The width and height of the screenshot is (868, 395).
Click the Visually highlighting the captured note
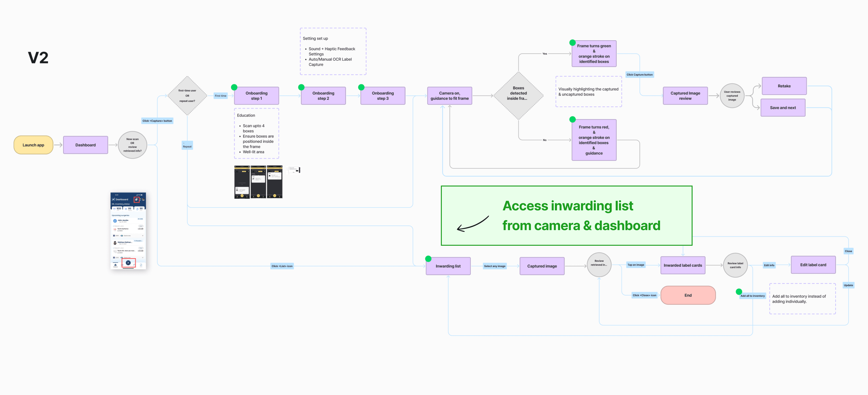[x=589, y=92]
